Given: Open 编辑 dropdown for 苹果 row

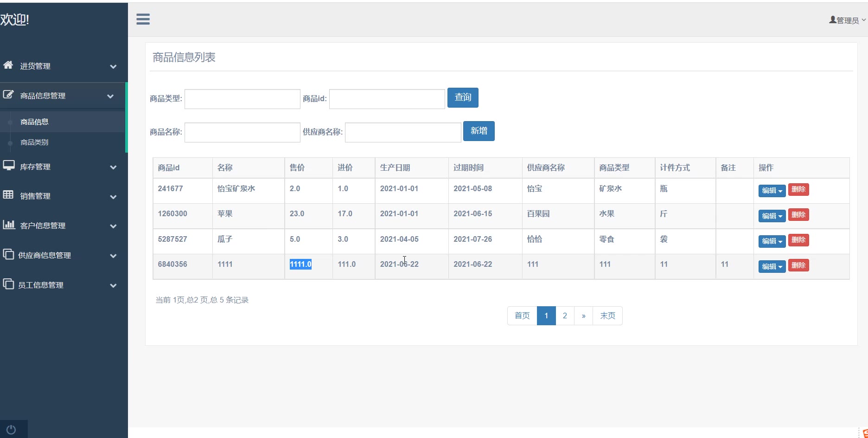Looking at the screenshot, I should (772, 216).
